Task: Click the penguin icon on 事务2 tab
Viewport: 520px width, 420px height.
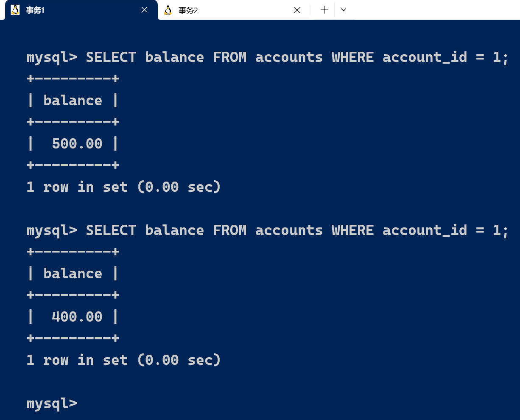Action: click(x=168, y=10)
